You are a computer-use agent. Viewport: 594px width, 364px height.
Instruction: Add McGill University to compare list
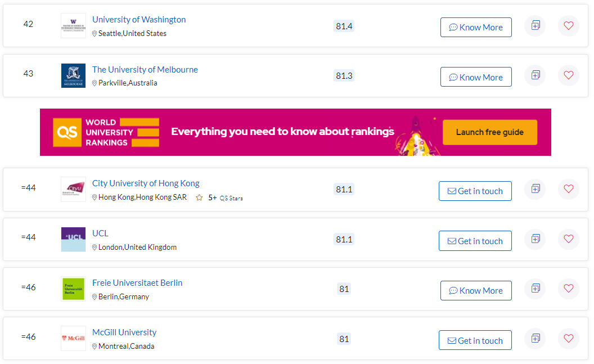[535, 339]
